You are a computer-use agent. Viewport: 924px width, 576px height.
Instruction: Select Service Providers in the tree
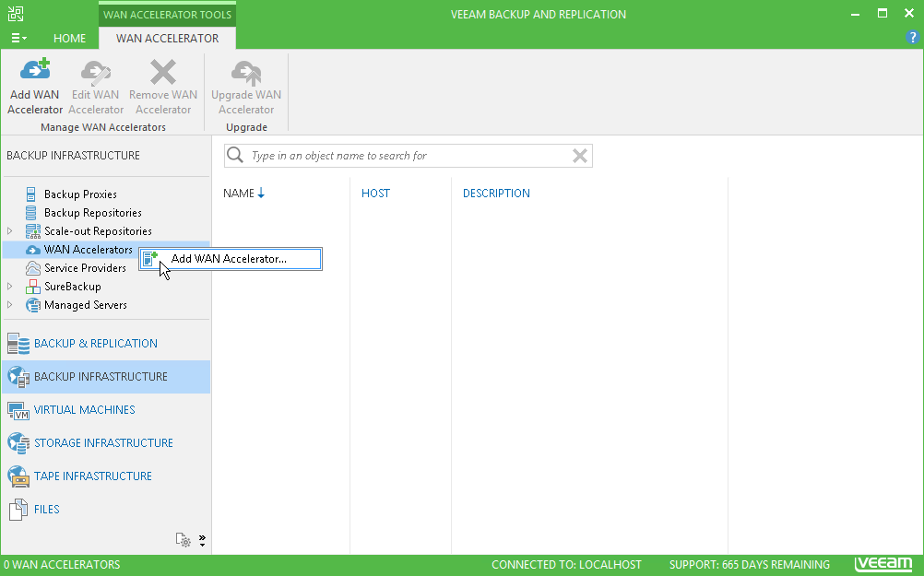(x=85, y=268)
